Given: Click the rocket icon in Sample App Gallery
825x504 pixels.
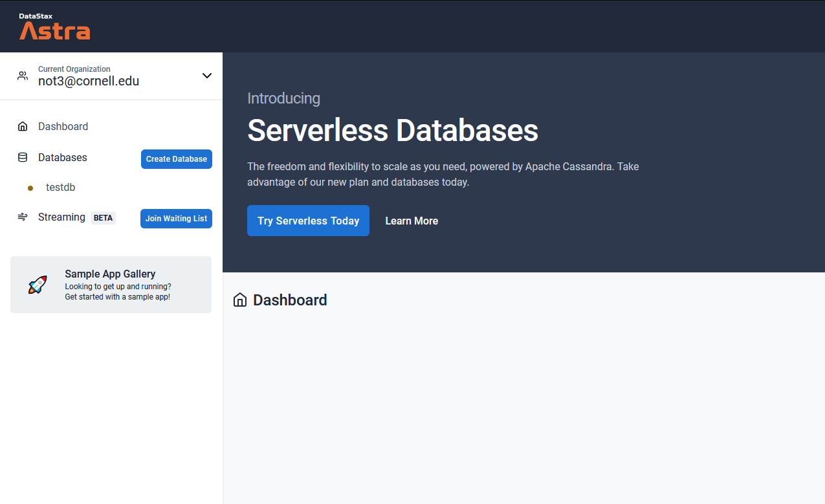Looking at the screenshot, I should click(38, 285).
